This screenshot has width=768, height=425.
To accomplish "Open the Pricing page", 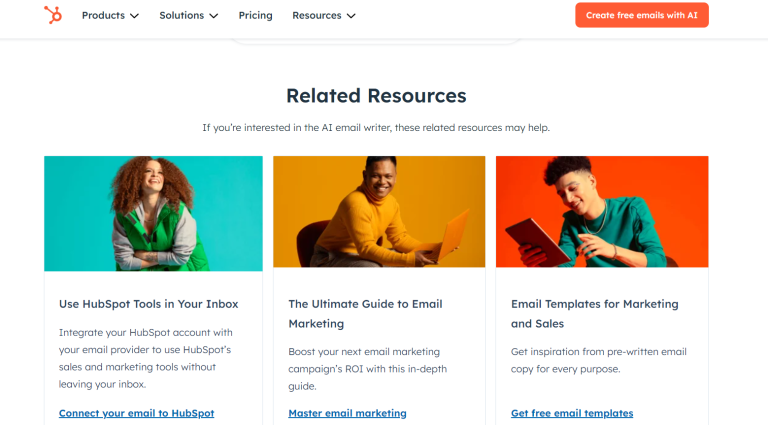I will (255, 15).
